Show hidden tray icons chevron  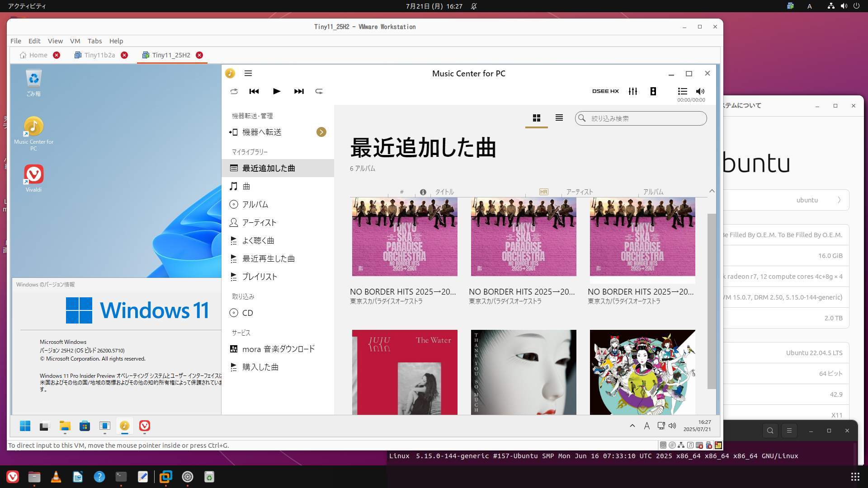[632, 426]
